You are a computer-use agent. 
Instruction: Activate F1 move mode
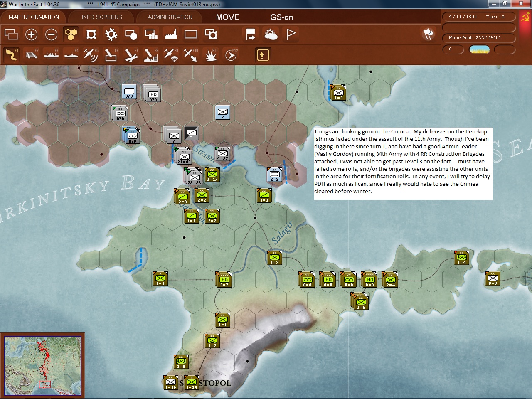11,54
